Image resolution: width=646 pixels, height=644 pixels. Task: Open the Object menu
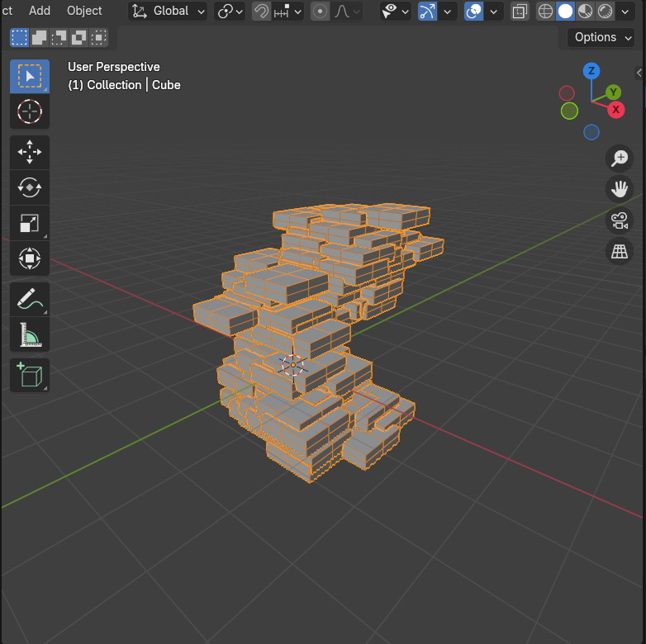[84, 11]
